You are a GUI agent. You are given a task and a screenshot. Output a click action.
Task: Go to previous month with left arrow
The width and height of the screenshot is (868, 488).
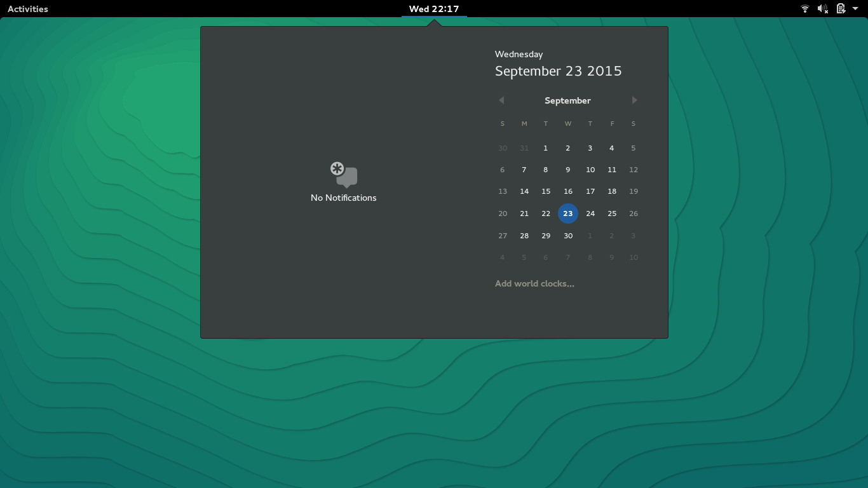pos(501,100)
